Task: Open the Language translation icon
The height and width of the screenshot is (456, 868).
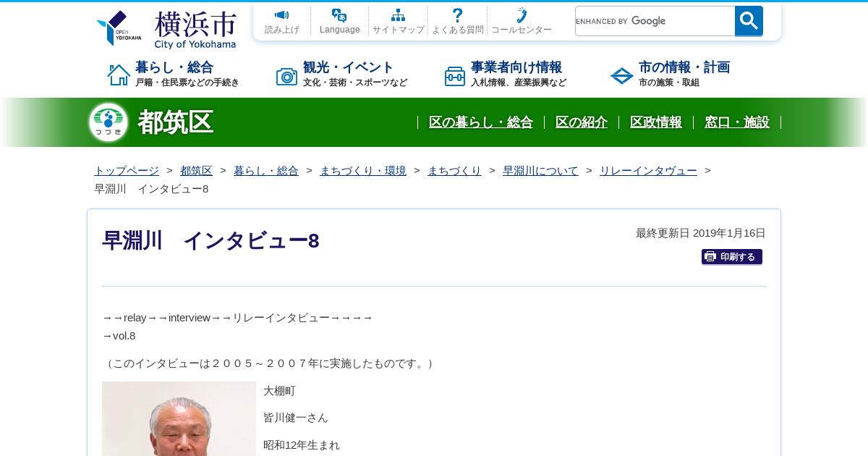Action: [x=339, y=15]
